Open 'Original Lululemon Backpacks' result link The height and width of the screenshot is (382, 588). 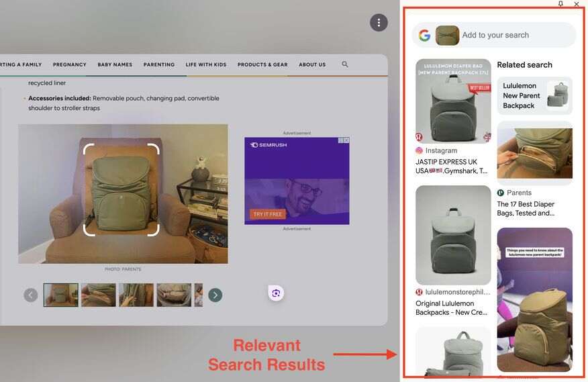pyautogui.click(x=452, y=307)
